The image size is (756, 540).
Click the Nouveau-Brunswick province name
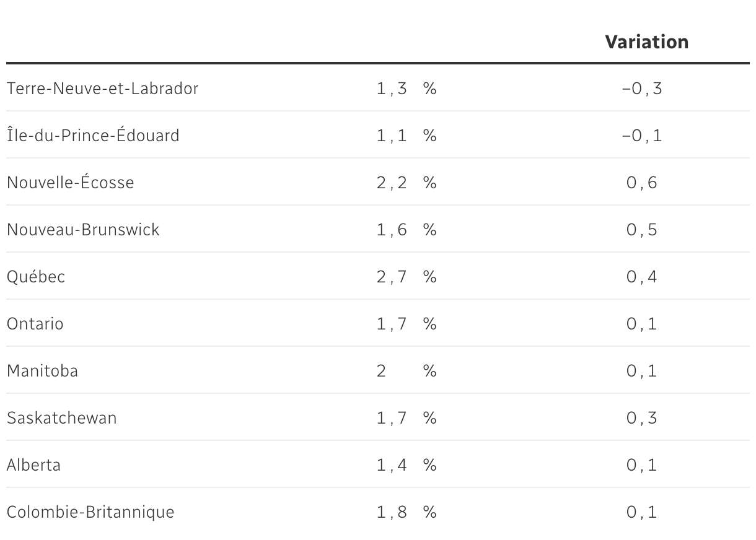point(83,230)
